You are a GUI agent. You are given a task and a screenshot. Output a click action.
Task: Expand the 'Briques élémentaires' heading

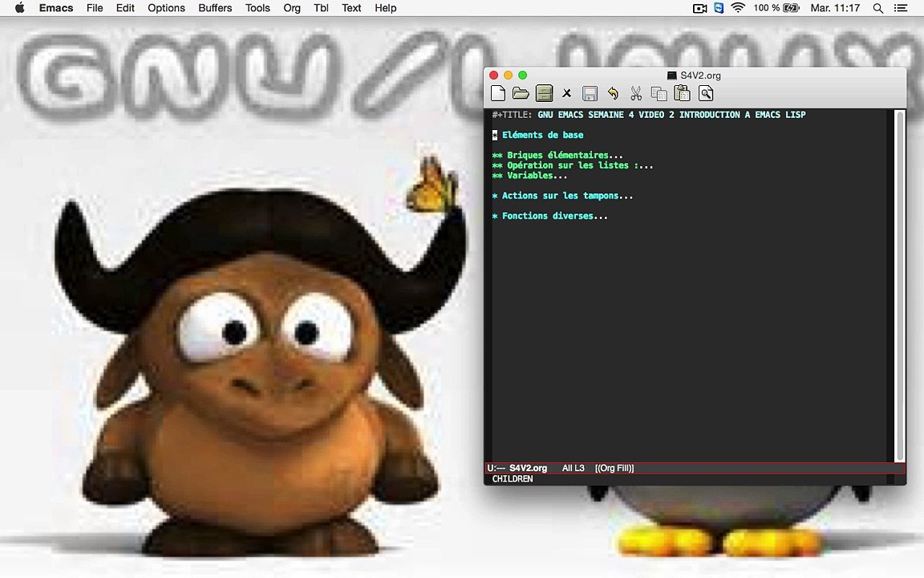pyautogui.click(x=557, y=155)
